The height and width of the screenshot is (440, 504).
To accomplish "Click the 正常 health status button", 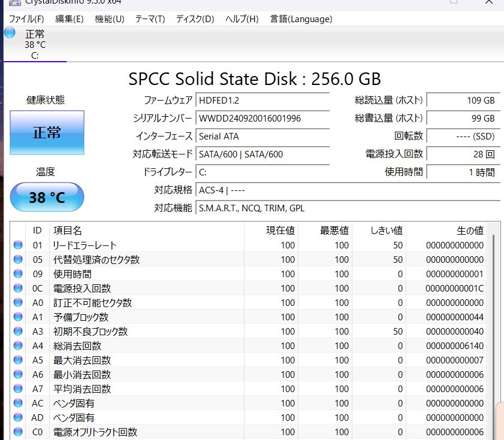I will pyautogui.click(x=47, y=133).
